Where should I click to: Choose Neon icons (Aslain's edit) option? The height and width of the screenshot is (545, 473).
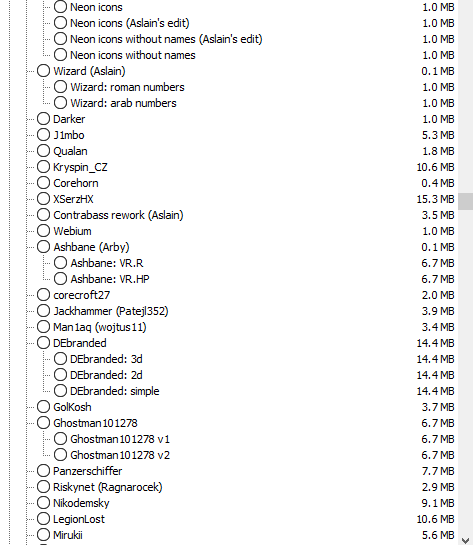tap(60, 23)
